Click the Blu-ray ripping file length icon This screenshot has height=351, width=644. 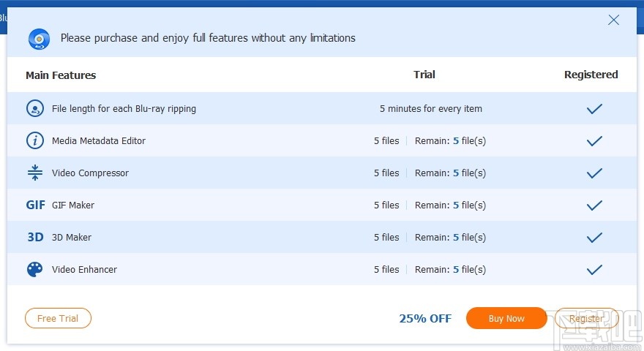(x=35, y=109)
